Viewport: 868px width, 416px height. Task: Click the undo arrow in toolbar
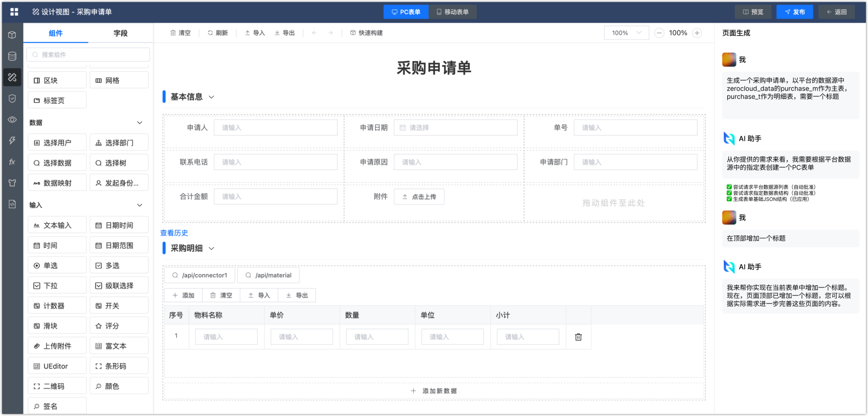314,33
